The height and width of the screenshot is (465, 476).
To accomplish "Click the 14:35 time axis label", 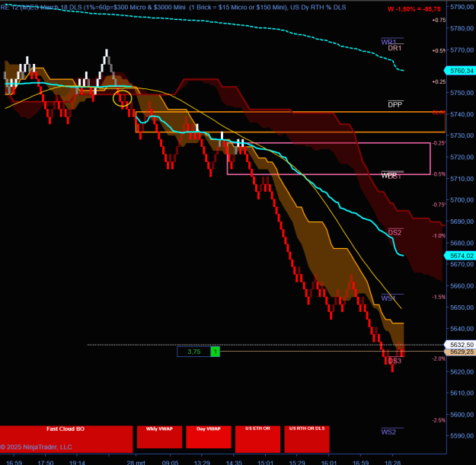I will click(234, 462).
